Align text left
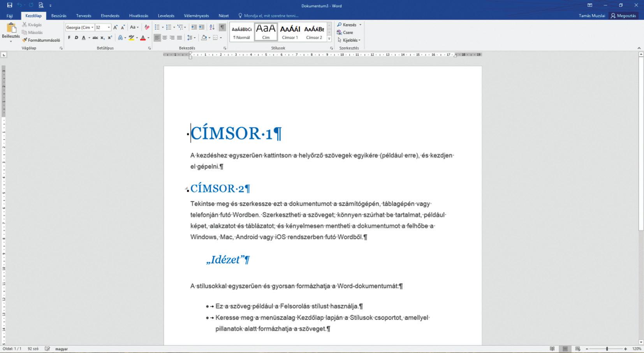The image size is (644, 353). pyautogui.click(x=157, y=38)
